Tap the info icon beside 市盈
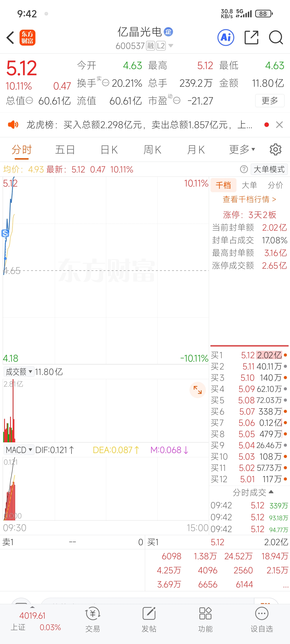This screenshot has height=644, width=290. point(177,100)
